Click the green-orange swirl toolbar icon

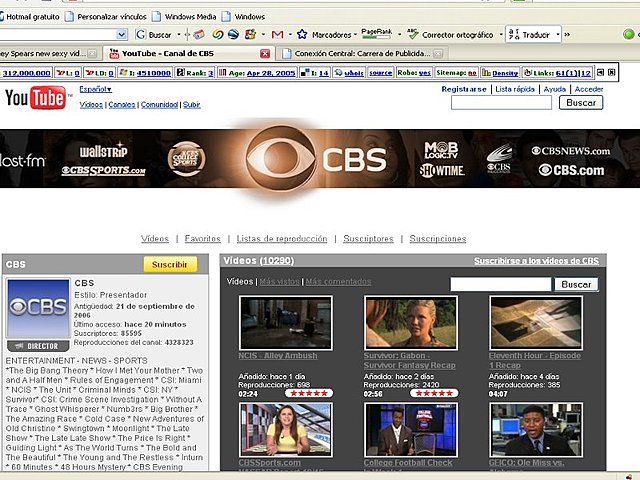218,35
